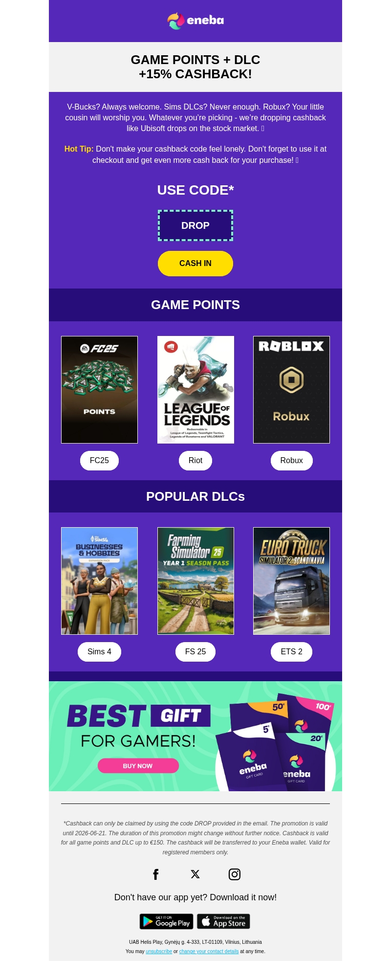Click the unsubscribe link
391x980 pixels.
coord(159,952)
